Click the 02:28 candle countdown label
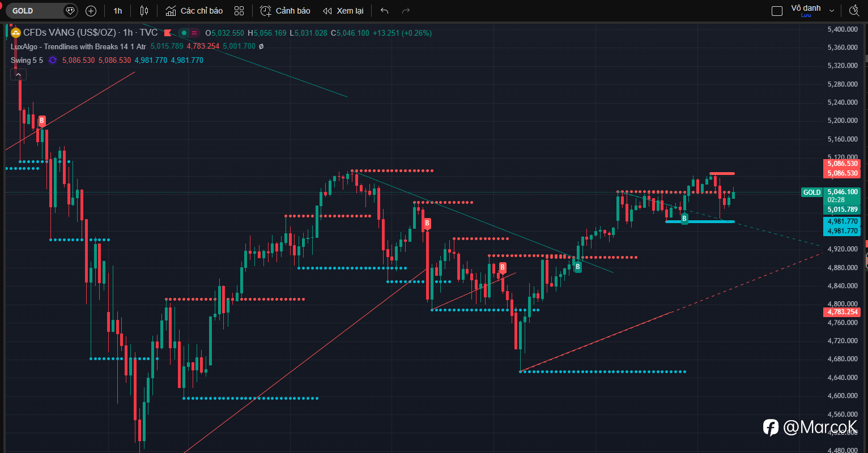 (x=836, y=200)
